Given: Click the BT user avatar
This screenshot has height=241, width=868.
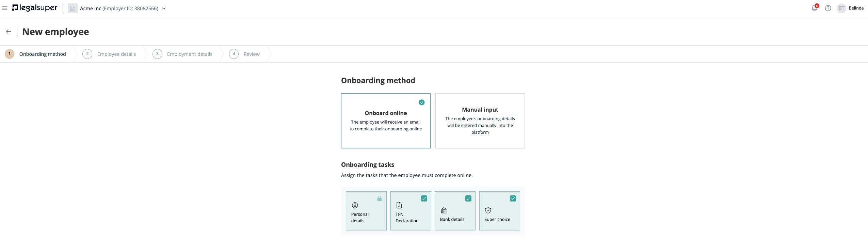Looking at the screenshot, I should pos(841,8).
